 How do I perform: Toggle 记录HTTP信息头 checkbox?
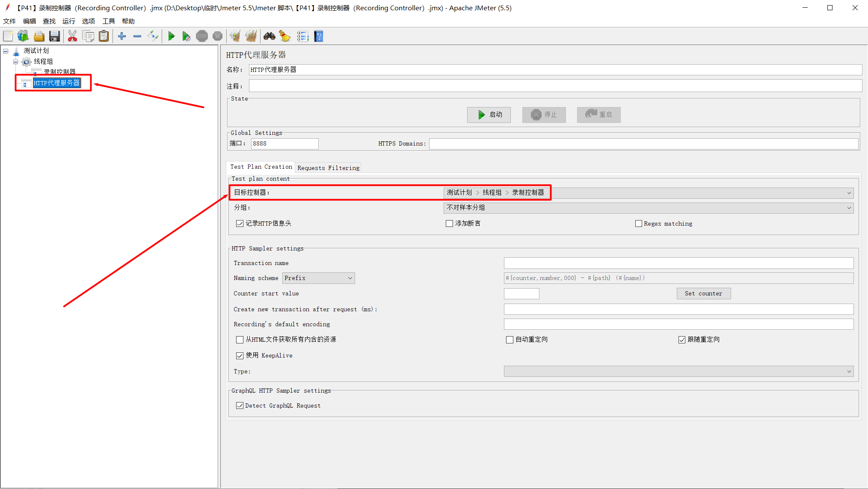point(240,223)
